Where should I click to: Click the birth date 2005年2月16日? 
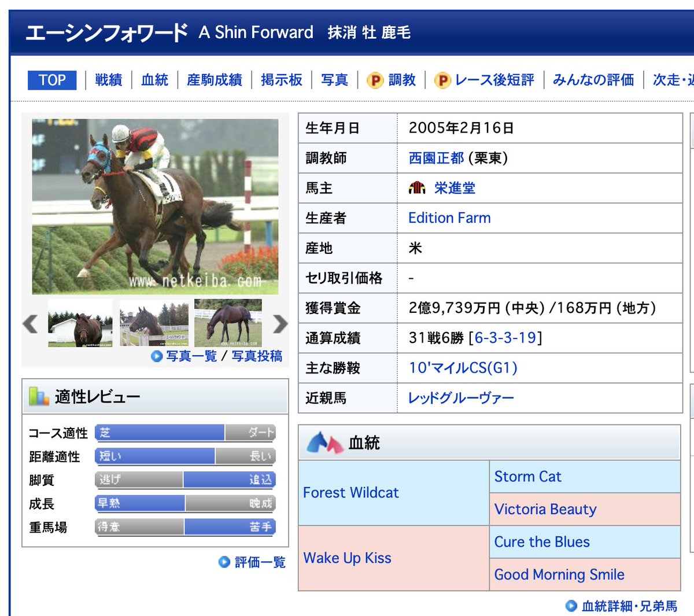point(462,128)
